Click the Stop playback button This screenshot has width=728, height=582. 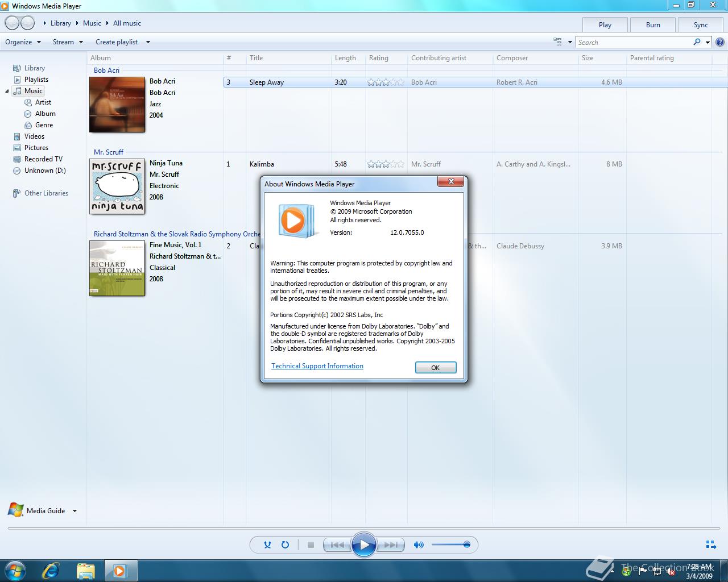pos(311,544)
